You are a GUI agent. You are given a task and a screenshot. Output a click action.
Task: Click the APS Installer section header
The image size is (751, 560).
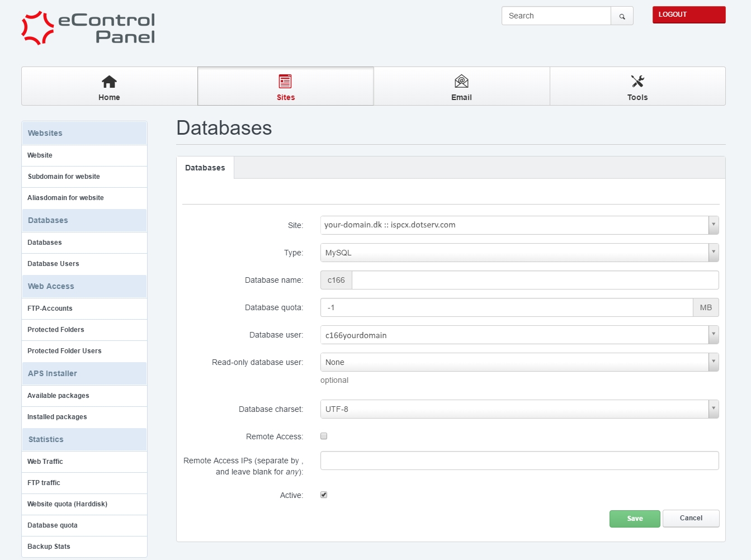click(84, 373)
